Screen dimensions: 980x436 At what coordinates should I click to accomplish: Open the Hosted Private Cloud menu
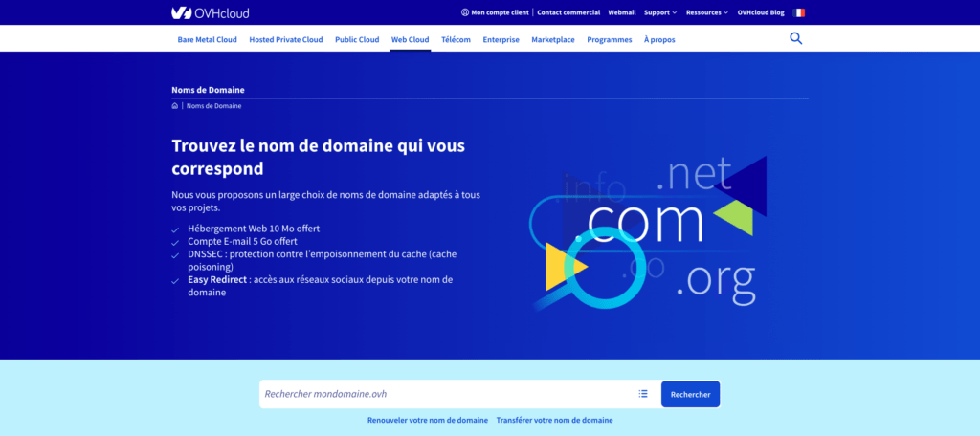click(x=285, y=39)
